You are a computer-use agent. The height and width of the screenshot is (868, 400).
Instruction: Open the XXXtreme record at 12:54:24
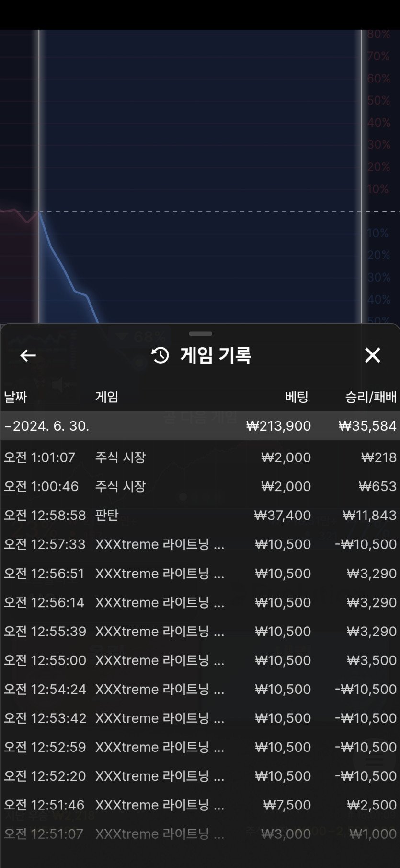click(x=200, y=689)
